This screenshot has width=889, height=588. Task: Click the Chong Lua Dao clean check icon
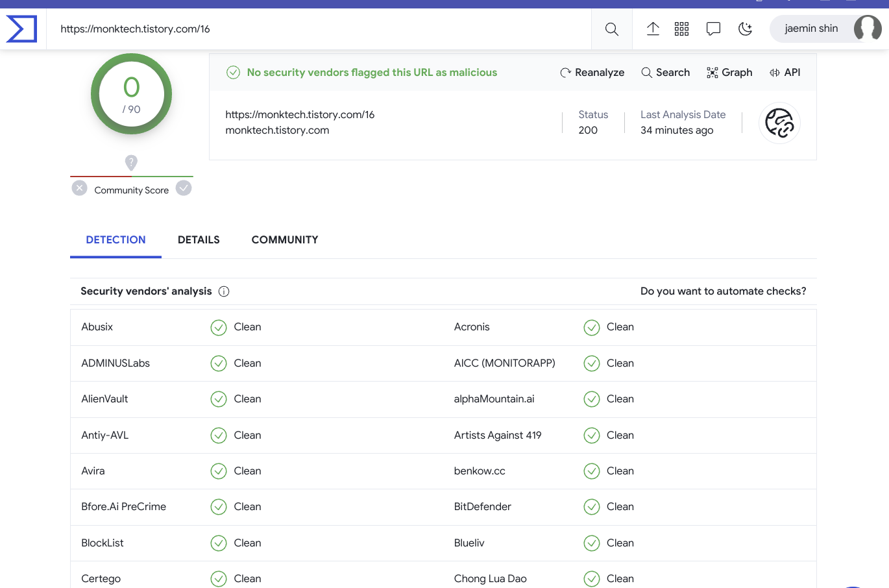click(591, 579)
